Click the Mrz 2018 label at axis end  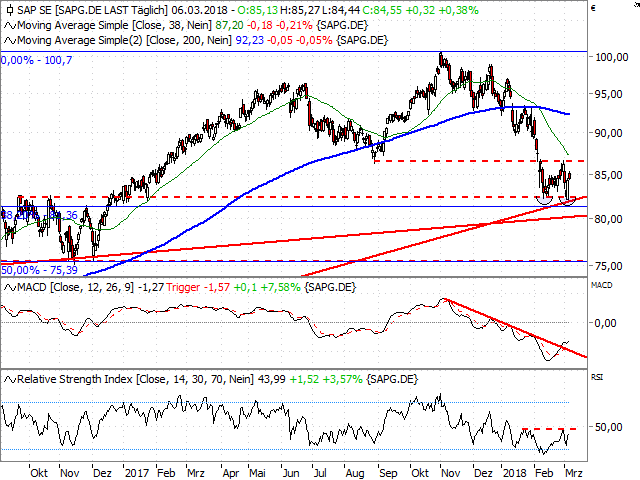click(x=573, y=473)
